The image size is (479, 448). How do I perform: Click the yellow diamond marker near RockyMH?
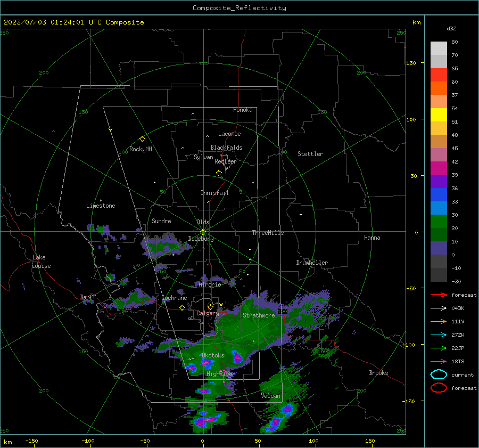(x=142, y=139)
